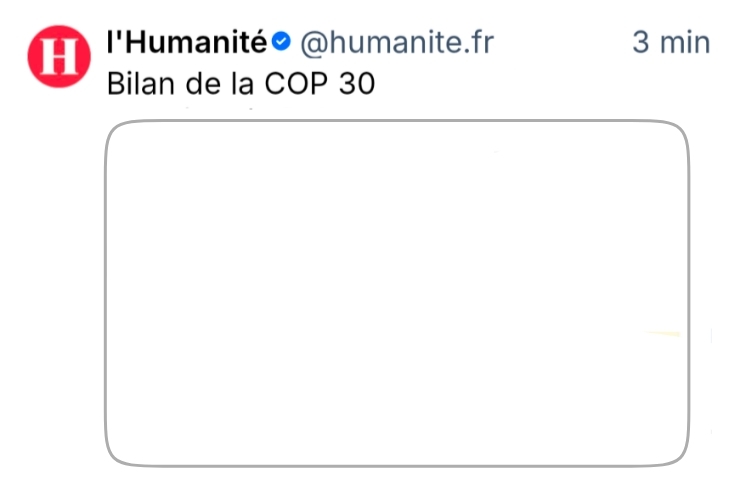Viewport: 734px width, 494px height.
Task: Open the post's attached preview card
Action: click(397, 292)
